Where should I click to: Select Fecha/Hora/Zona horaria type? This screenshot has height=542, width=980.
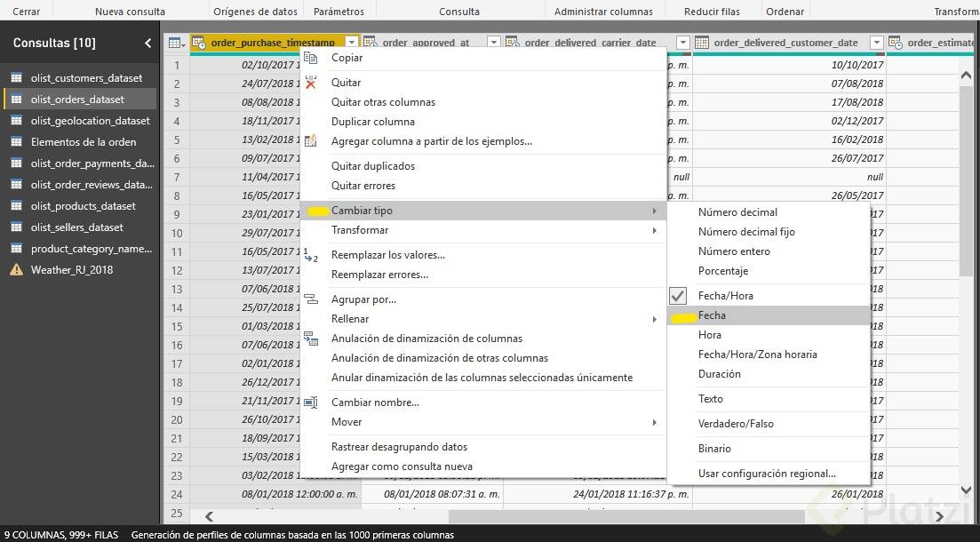(758, 354)
